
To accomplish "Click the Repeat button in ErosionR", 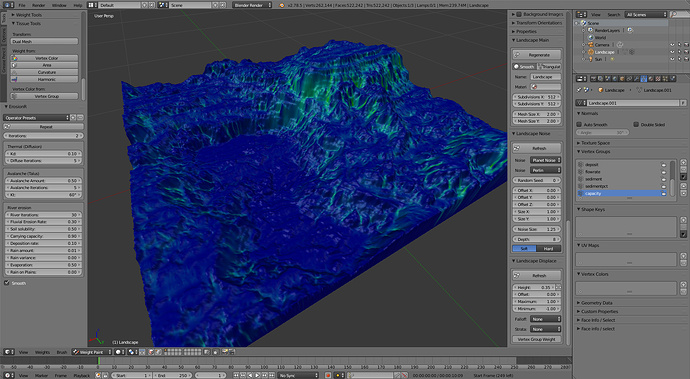I will click(44, 127).
